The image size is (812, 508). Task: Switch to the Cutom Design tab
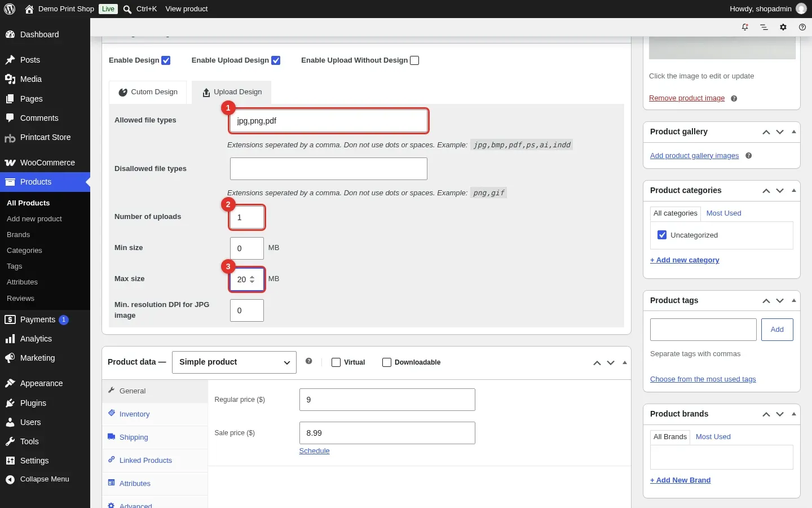coord(148,92)
